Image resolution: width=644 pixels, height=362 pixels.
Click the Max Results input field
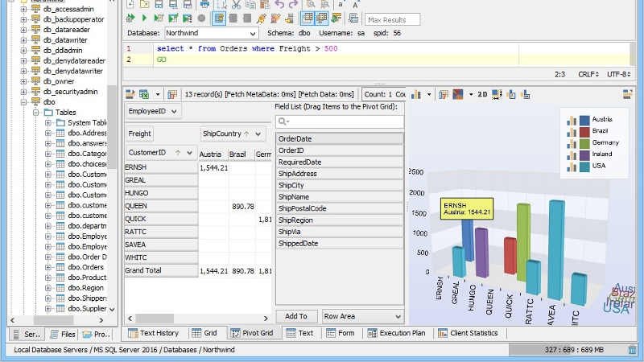(392, 19)
